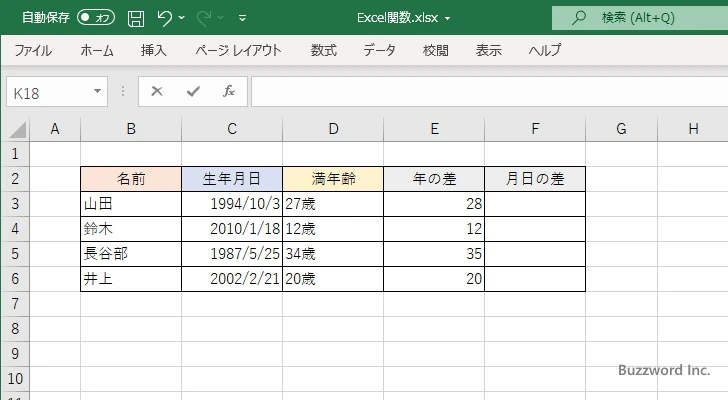Click inside the formula bar input area
The image size is (728, 400).
tap(489, 92)
